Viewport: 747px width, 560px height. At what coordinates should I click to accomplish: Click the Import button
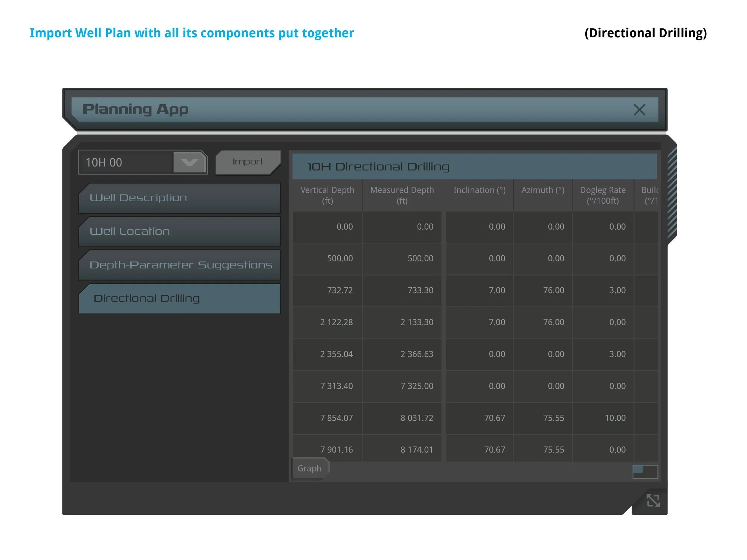(x=248, y=162)
